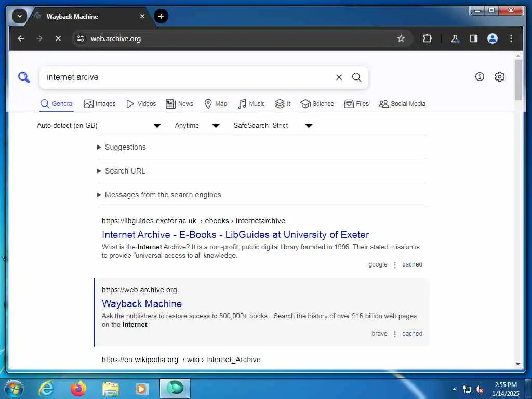Go back with the browser back arrow

coord(21,38)
